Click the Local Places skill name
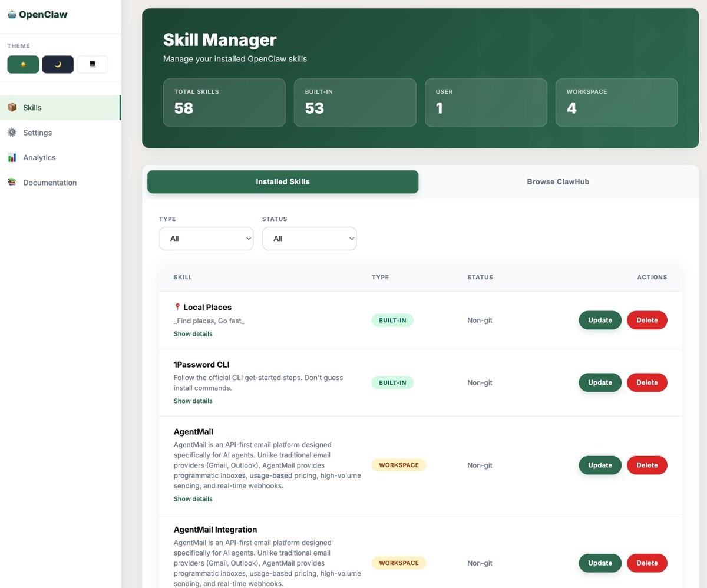707x588 pixels. tap(207, 307)
